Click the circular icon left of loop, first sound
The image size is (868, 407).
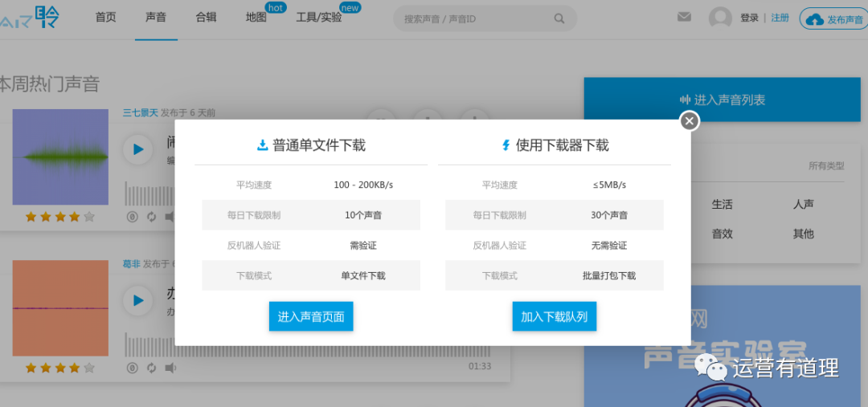pos(132,217)
